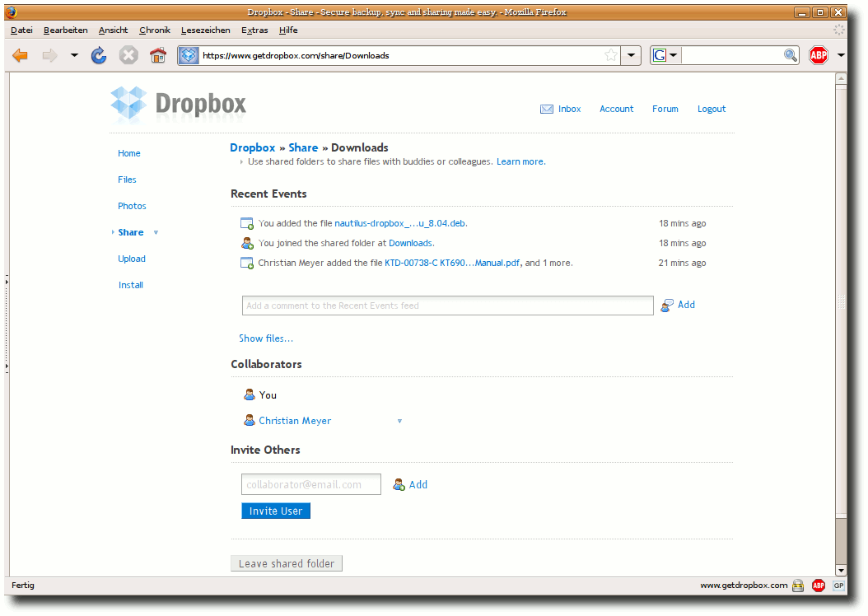Screen dimensions: 868x616
Task: Click the Adblock Plus toolbar icon
Action: point(819,55)
